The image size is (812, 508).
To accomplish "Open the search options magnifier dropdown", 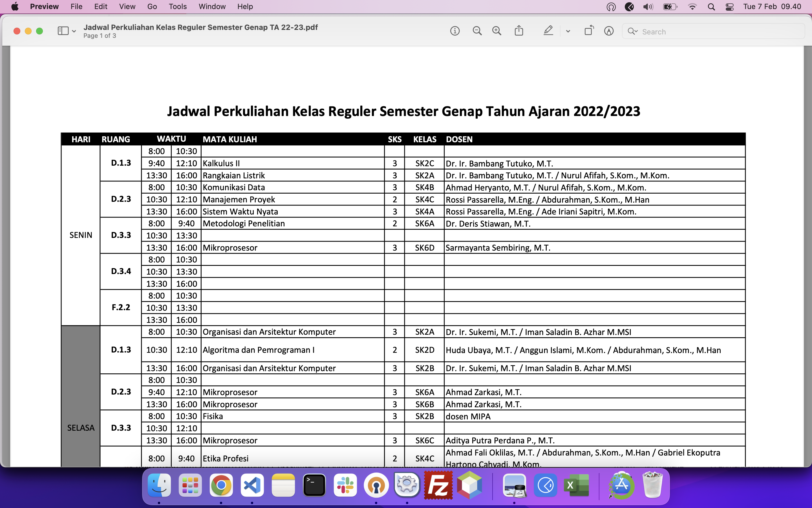I will [632, 31].
